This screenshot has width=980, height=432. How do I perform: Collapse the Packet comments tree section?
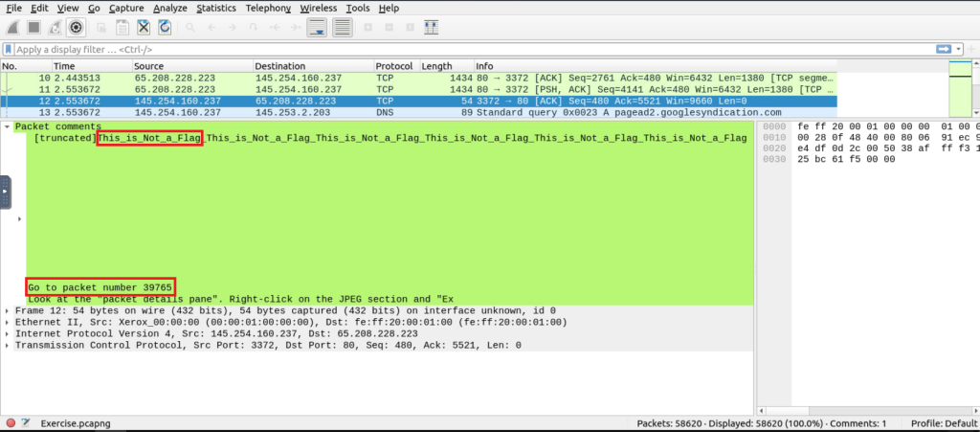[x=8, y=126]
